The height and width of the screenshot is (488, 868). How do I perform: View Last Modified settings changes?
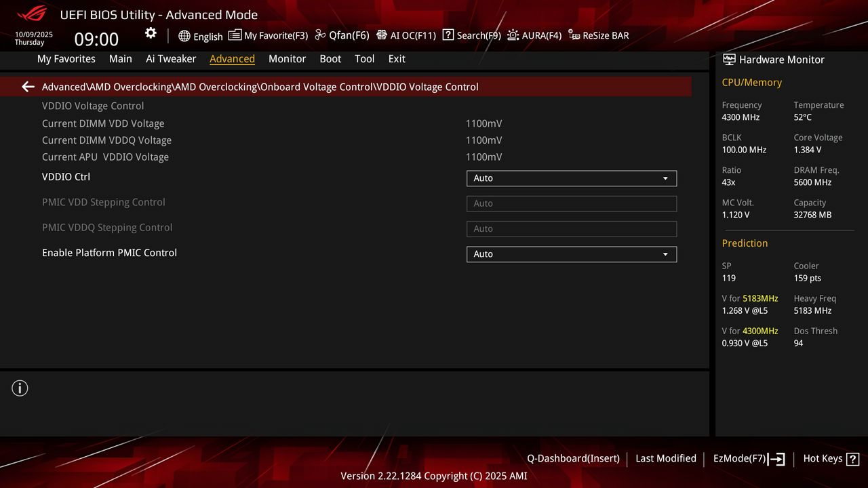tap(665, 458)
